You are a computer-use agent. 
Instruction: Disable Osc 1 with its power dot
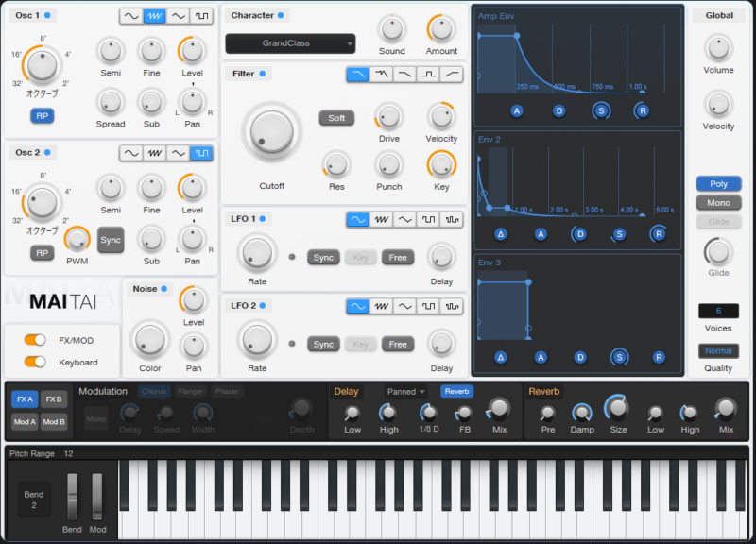tap(48, 16)
